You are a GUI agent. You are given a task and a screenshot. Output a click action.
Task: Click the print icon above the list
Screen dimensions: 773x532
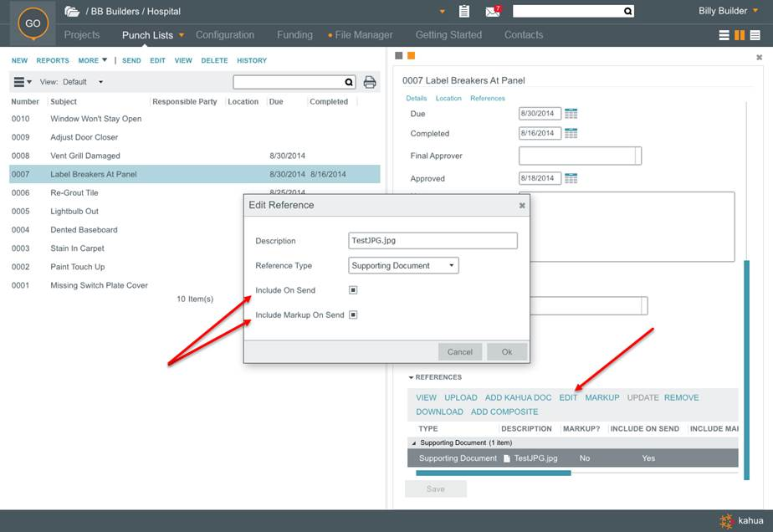click(x=370, y=82)
